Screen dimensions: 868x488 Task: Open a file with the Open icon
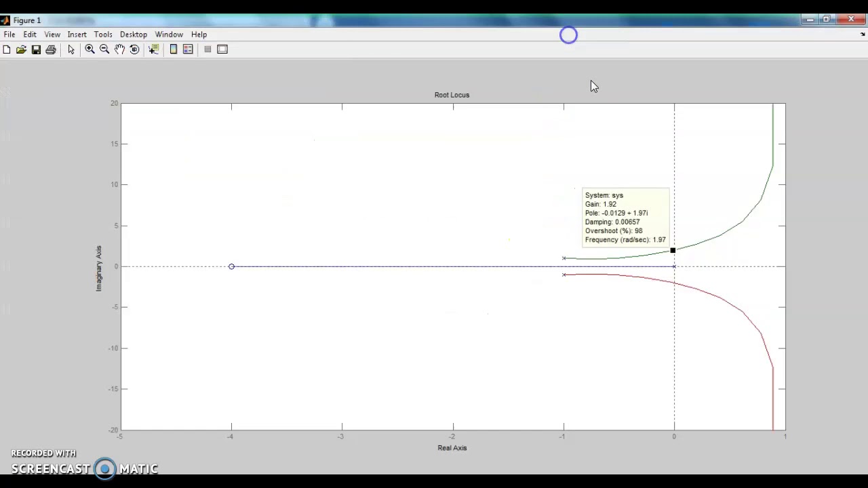pos(21,49)
